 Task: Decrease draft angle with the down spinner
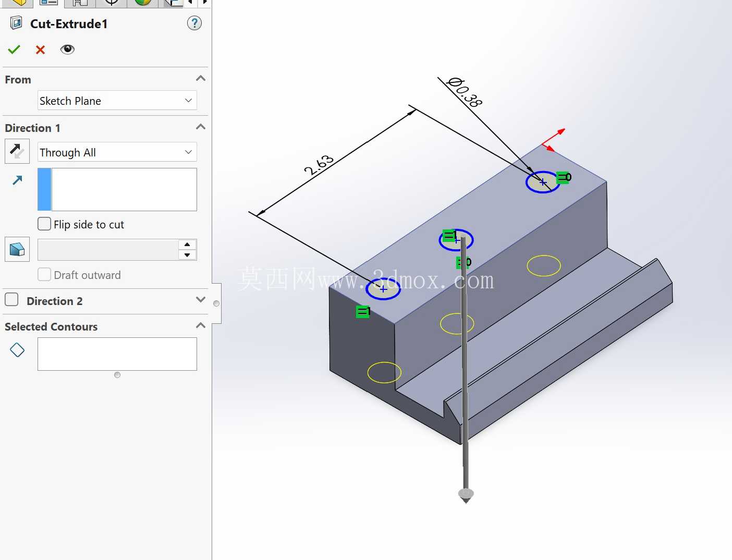coord(187,255)
